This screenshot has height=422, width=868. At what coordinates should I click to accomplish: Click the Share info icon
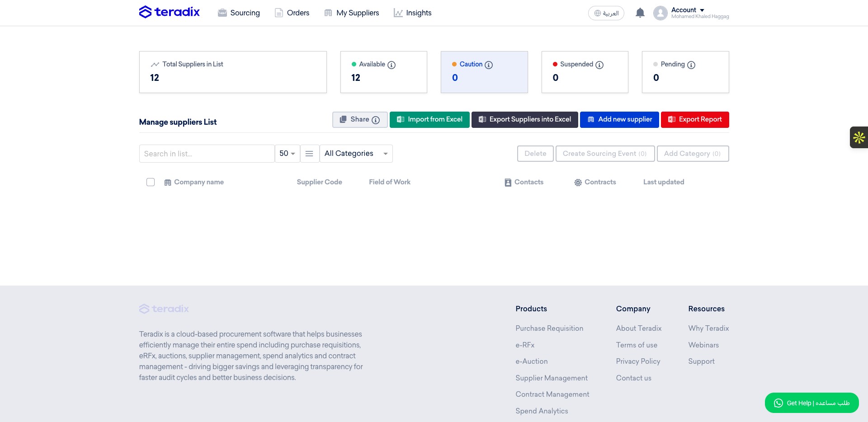tap(376, 120)
